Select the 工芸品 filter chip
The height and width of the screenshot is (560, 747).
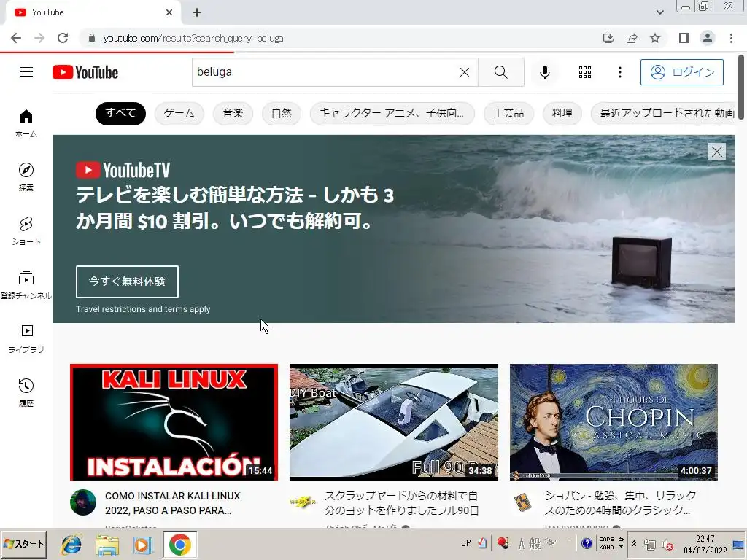pos(508,113)
